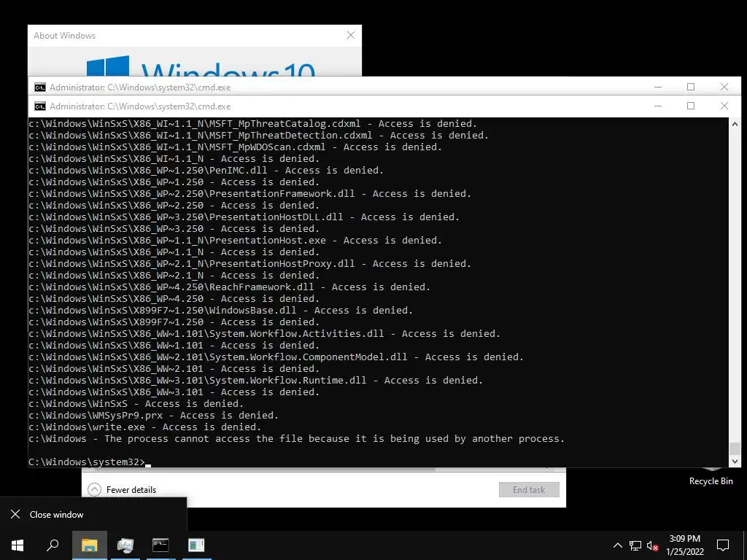Close the rear cmd.exe window
The width and height of the screenshot is (747, 560).
(x=724, y=87)
